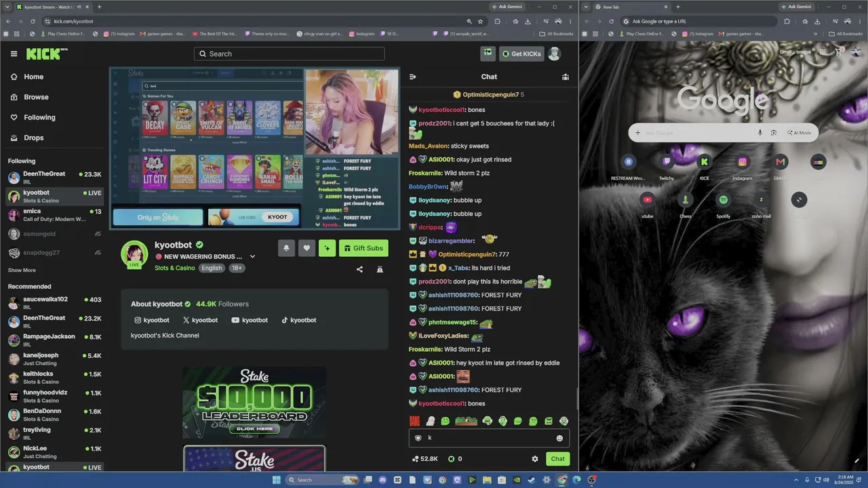Collapse the chat panel with arrow icon
This screenshot has height=488, width=868.
coord(413,77)
